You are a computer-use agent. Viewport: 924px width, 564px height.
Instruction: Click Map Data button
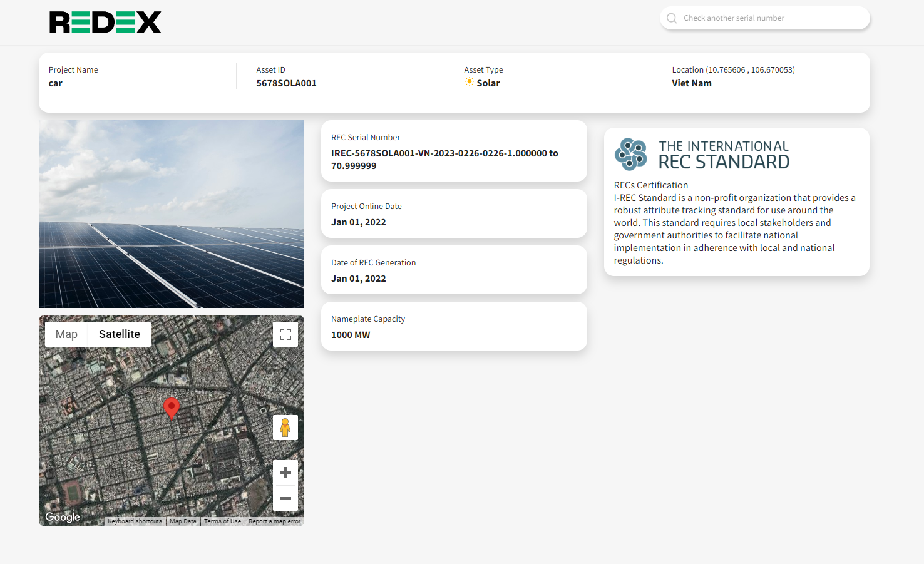(x=183, y=521)
